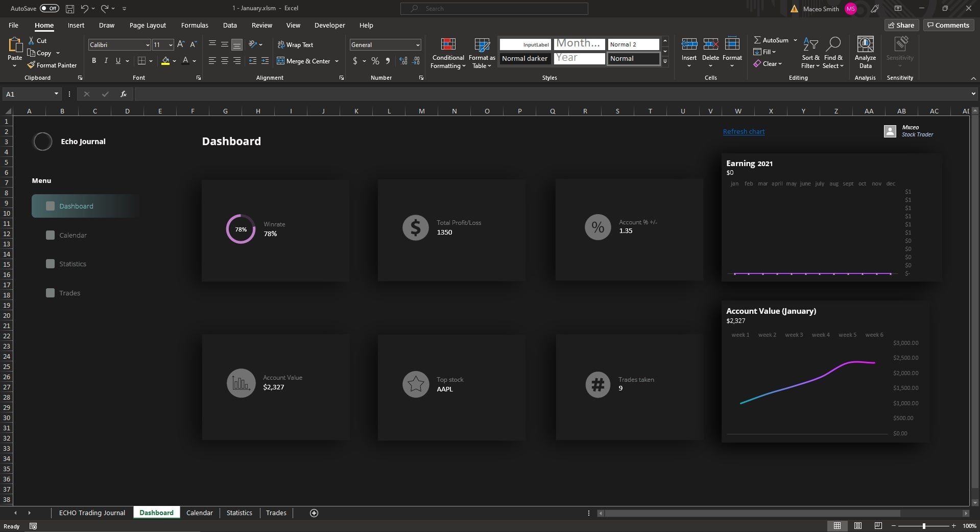980x532 pixels.
Task: Click the Insert function fx icon
Action: (123, 94)
